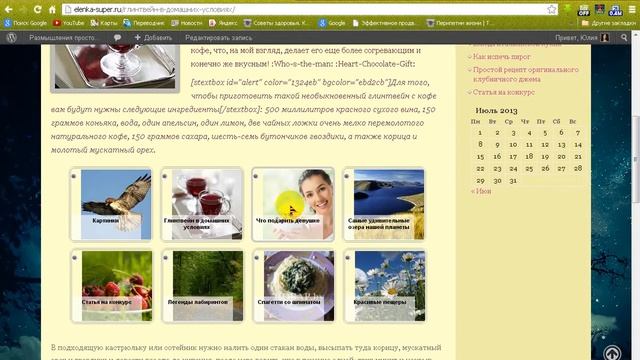The height and width of the screenshot is (360, 640).
Task: Open the Поиск Google bookmark
Action: point(25,23)
